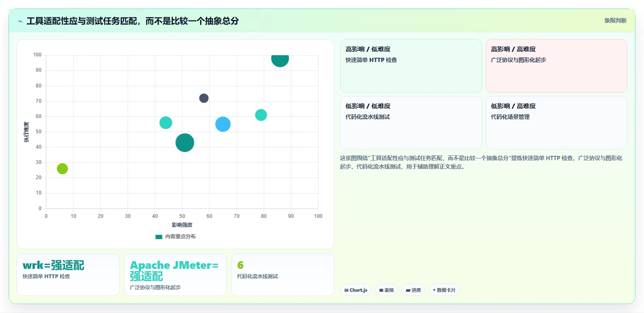
Task: Open the 低影响 / 低难度 quadrant card
Action: (x=411, y=123)
